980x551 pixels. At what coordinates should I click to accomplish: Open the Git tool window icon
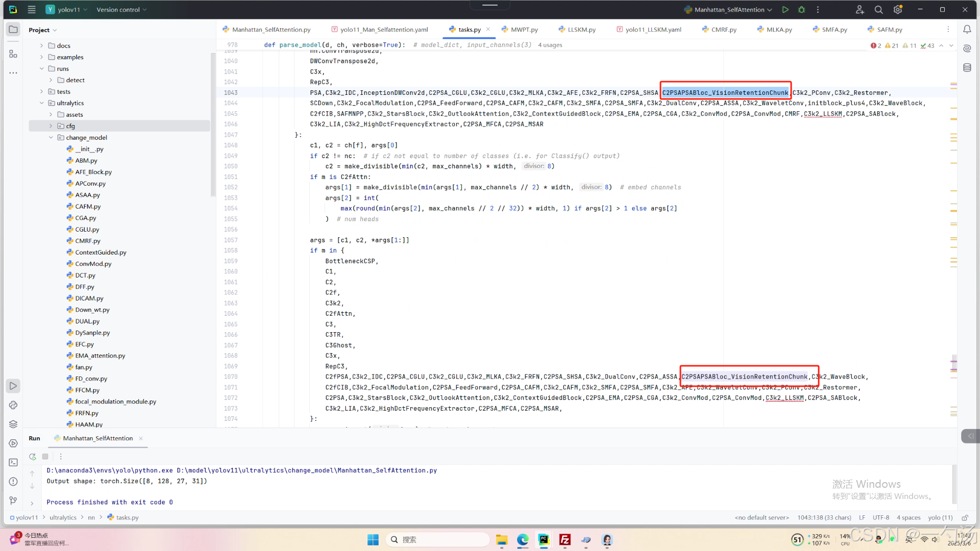[13, 500]
